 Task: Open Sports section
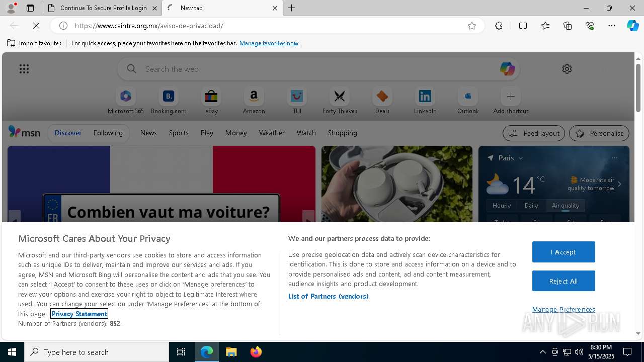coord(179,133)
